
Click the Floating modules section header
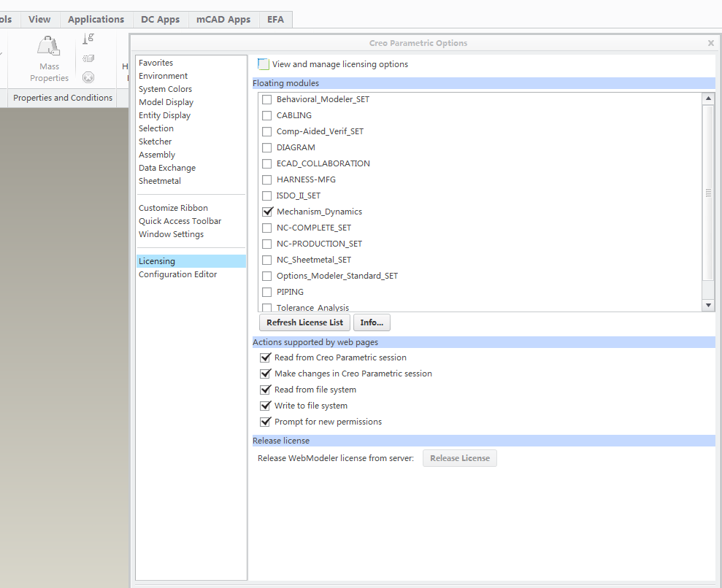483,83
